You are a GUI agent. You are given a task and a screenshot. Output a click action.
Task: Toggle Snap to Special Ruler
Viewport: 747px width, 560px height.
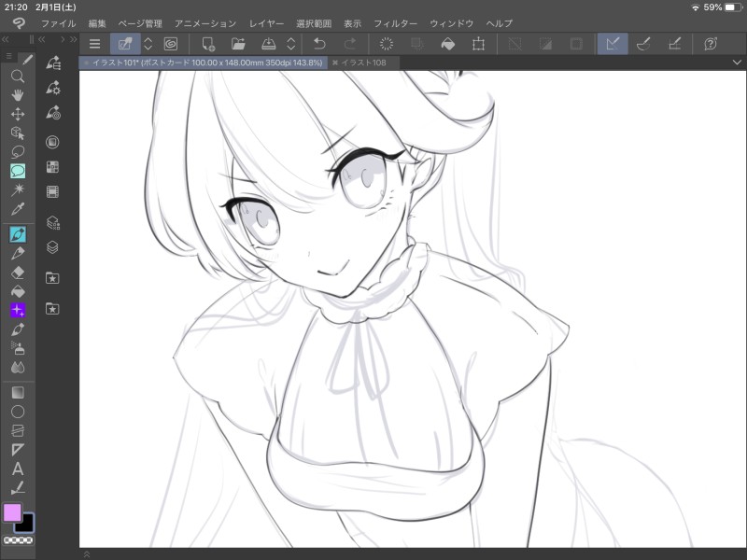point(643,44)
